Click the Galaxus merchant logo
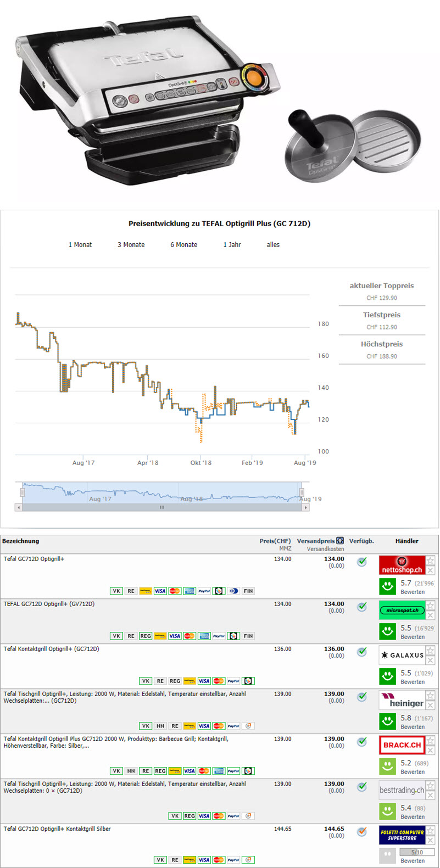Viewport: 440px width, 868px height. (402, 655)
